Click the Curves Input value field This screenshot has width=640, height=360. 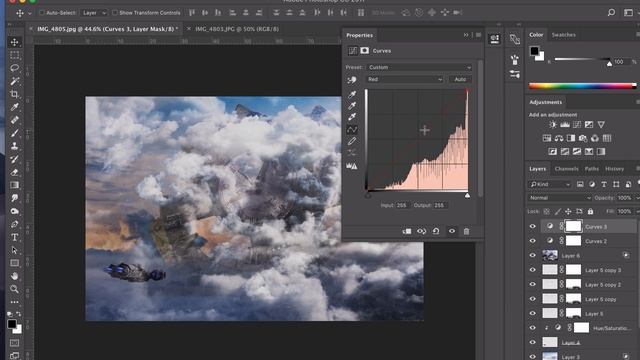point(402,205)
